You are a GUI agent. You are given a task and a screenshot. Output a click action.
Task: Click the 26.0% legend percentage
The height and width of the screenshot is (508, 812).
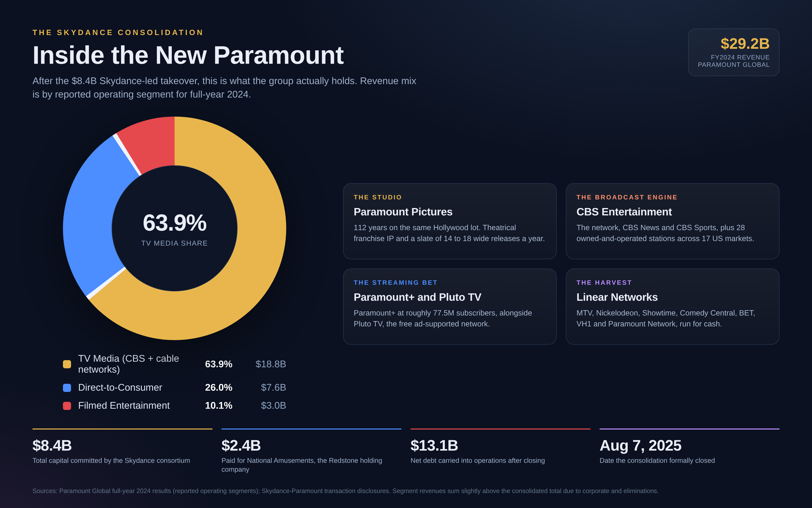(x=218, y=388)
